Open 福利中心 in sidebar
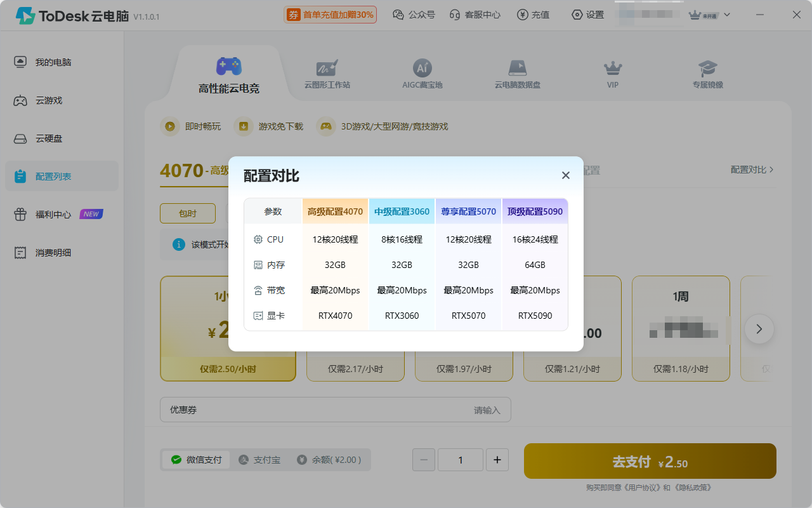The image size is (812, 508). click(62, 215)
